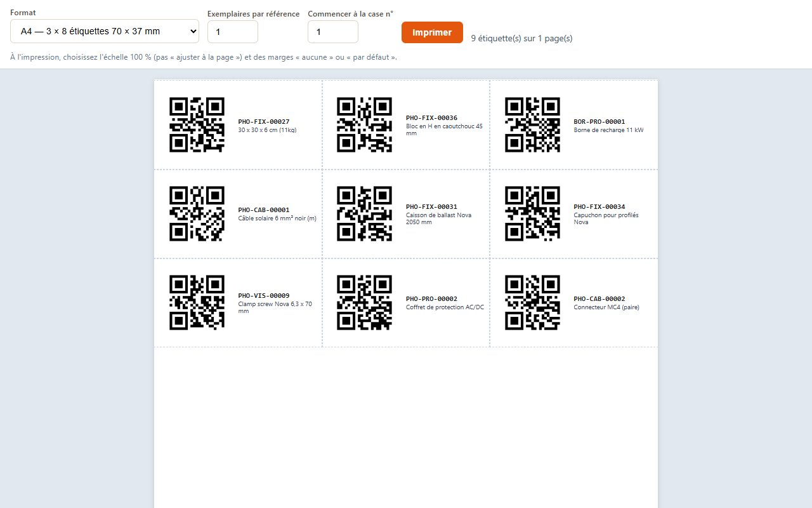Click 'Caisson de ballast Nova 2050 mm'

click(438, 218)
